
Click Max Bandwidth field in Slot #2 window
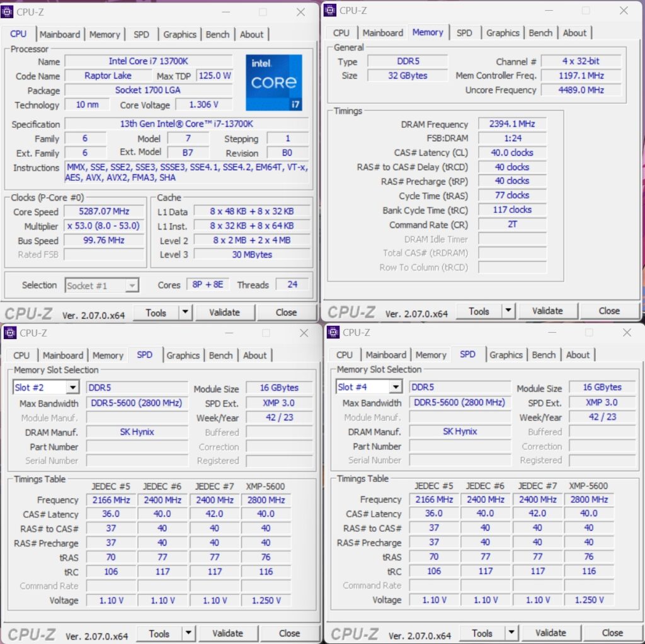[x=137, y=403]
